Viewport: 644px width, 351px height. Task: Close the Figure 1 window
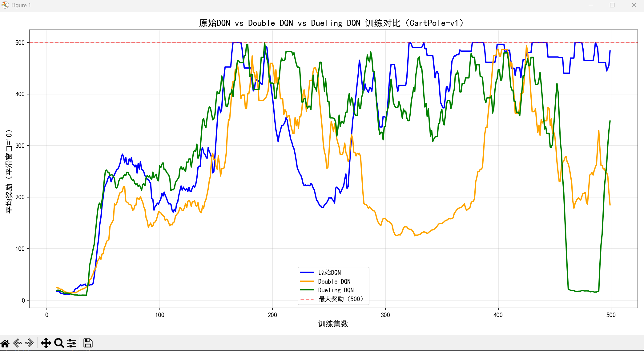(x=634, y=5)
